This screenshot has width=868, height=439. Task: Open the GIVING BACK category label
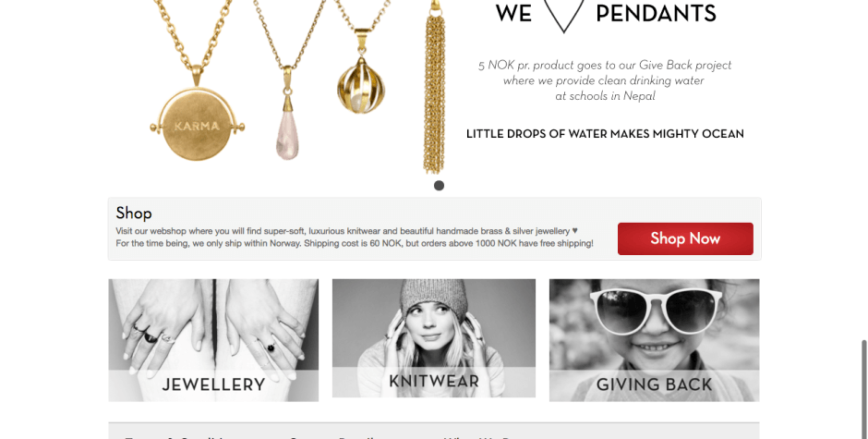[655, 384]
